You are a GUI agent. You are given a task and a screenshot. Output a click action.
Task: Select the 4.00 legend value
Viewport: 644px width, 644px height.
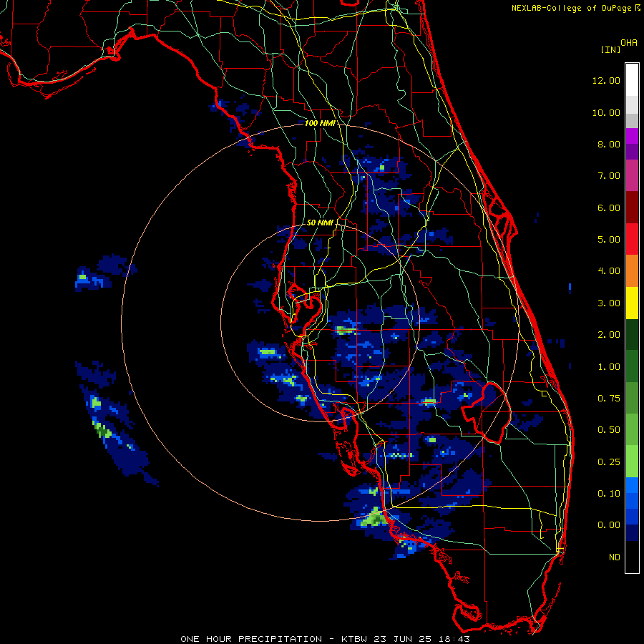click(x=609, y=271)
